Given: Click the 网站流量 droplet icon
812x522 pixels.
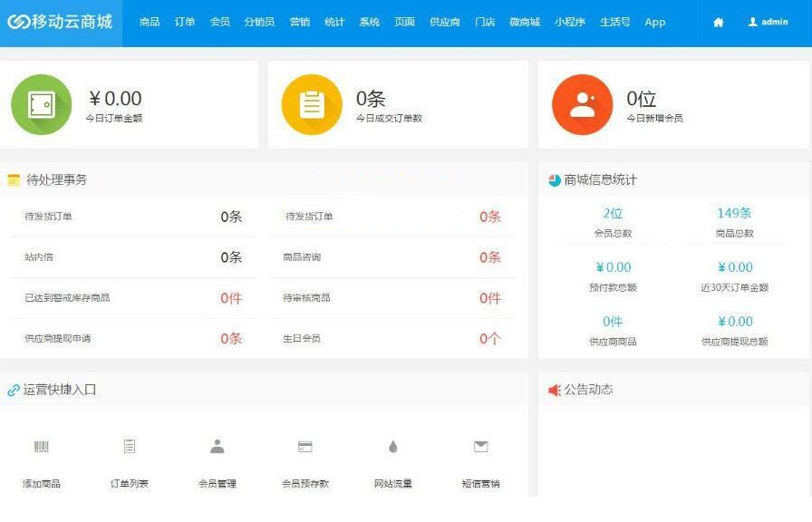Looking at the screenshot, I should click(392, 447).
